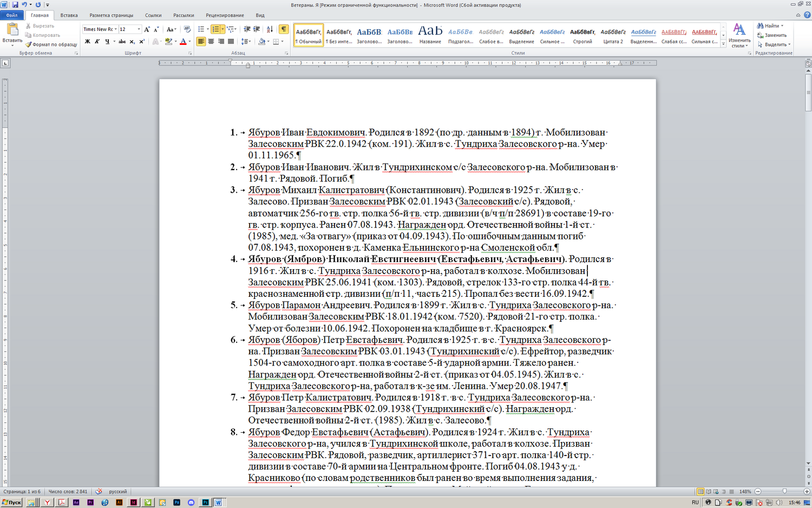Open the Times New Roman font dropdown
The height and width of the screenshot is (508, 812).
click(115, 29)
